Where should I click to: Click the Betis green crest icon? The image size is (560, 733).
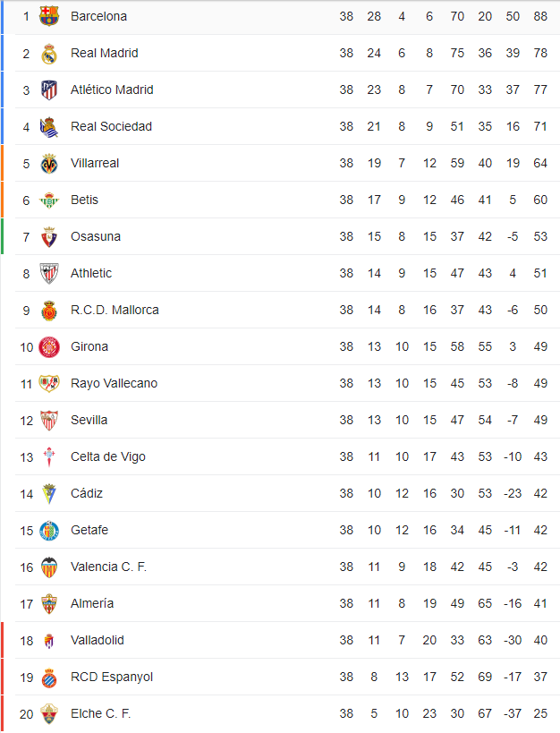[49, 200]
